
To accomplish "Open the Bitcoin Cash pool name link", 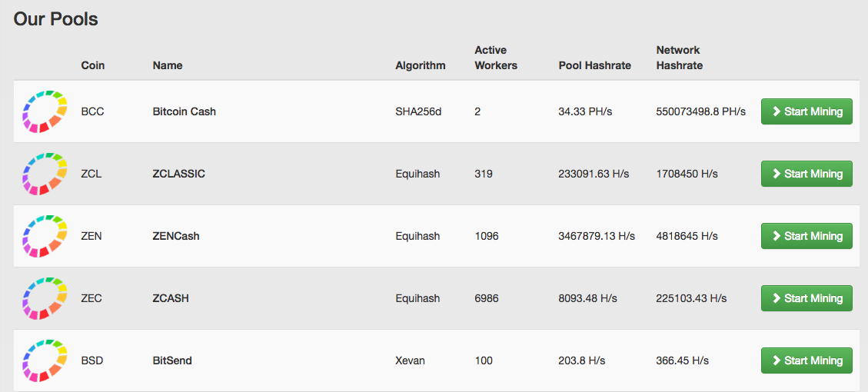I will (184, 111).
